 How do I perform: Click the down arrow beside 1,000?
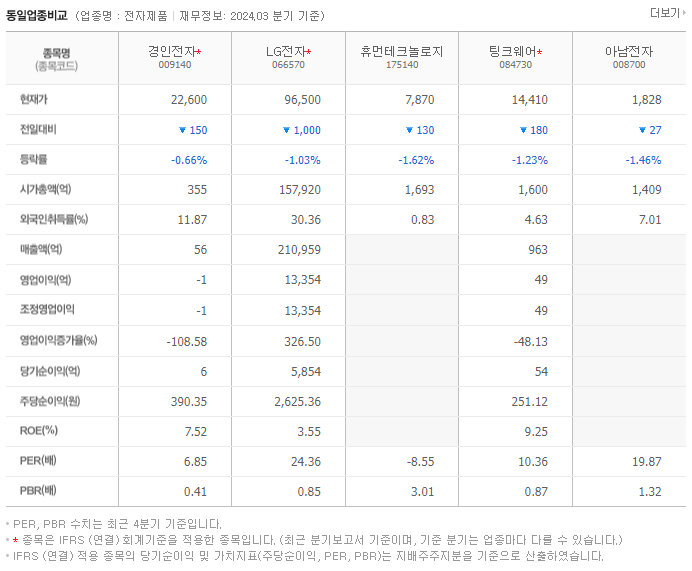coord(286,130)
